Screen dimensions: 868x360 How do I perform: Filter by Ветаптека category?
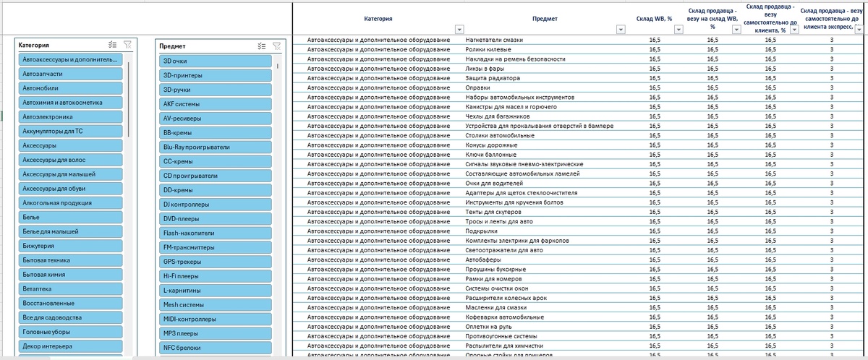69,288
